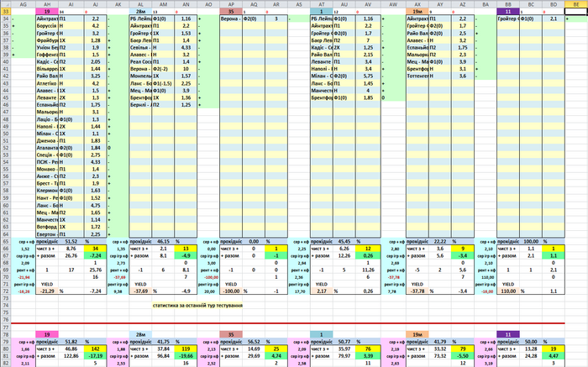Click the "Ф2(-2)" bet type cell
This screenshot has width=588, height=367.
pyautogui.click(x=163, y=69)
